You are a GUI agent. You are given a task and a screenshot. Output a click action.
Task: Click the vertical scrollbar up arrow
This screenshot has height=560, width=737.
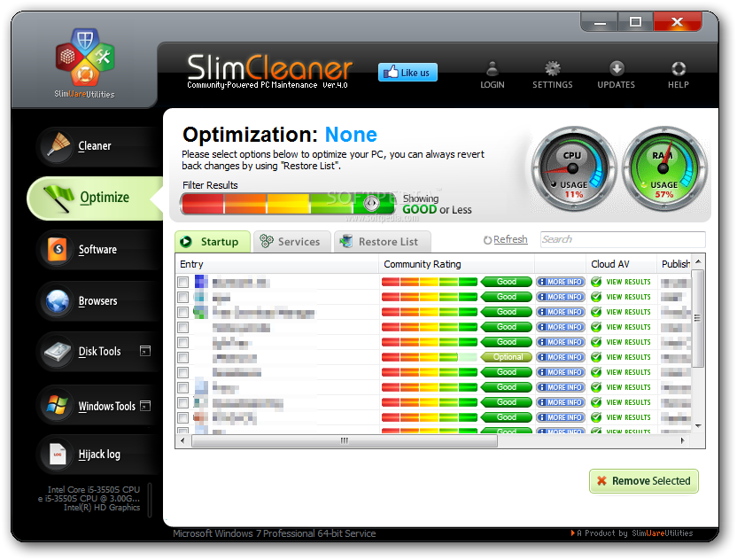pos(698,261)
